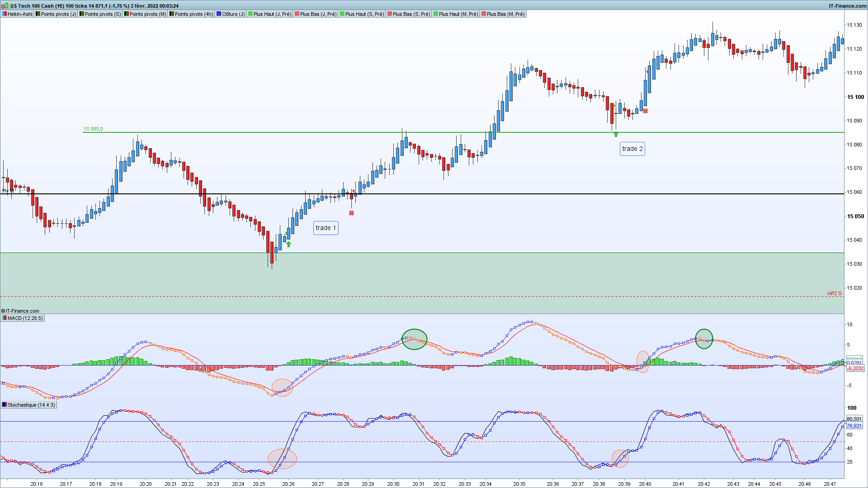Select the trade 2 annotation box
Screen dimensions: 868x488
632,149
